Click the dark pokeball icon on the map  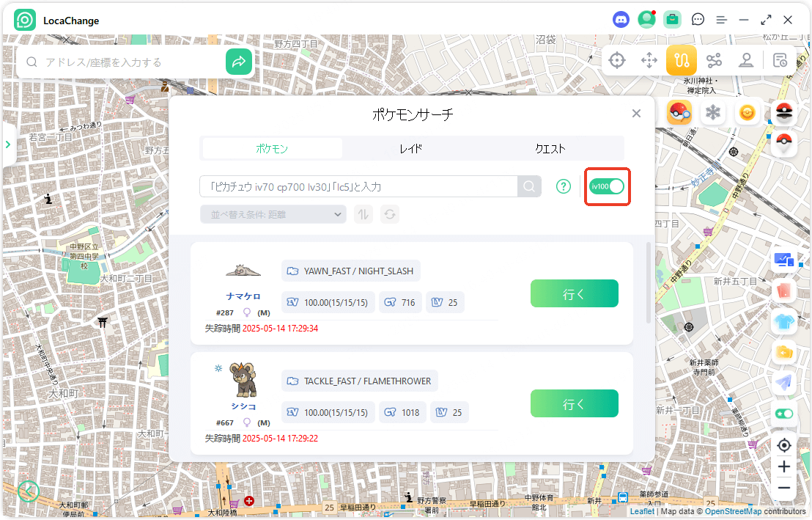(784, 111)
